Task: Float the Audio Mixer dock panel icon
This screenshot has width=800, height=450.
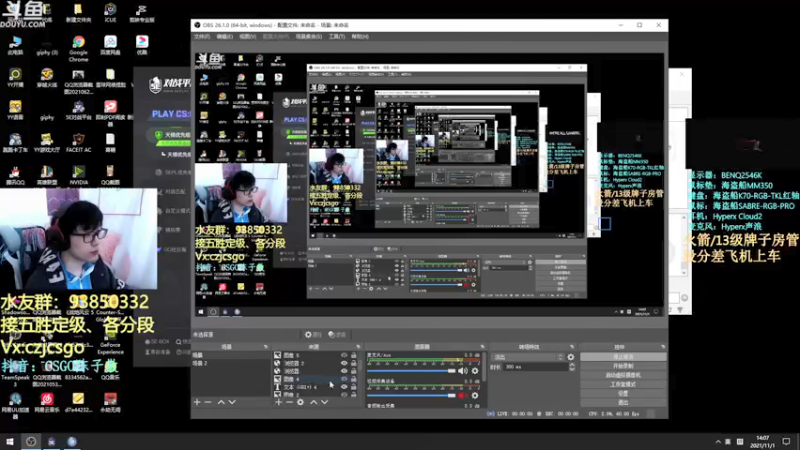Action: click(x=482, y=347)
